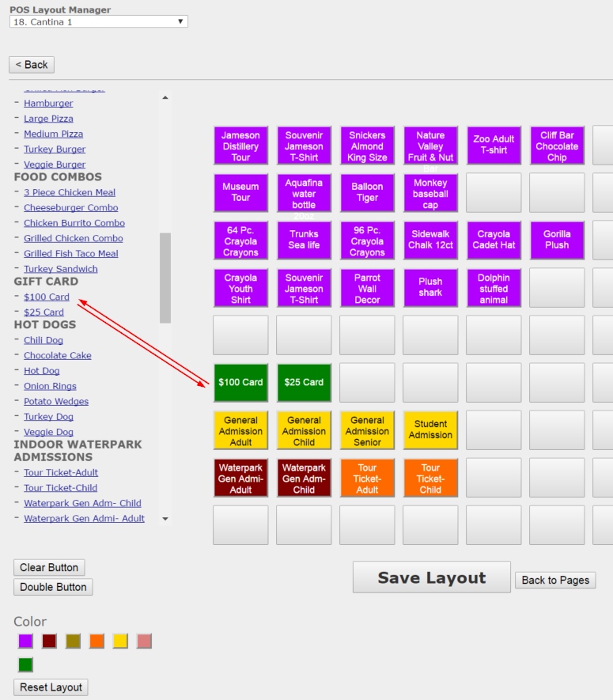Select the 3 Piece Chicken Meal link

pyautogui.click(x=69, y=192)
